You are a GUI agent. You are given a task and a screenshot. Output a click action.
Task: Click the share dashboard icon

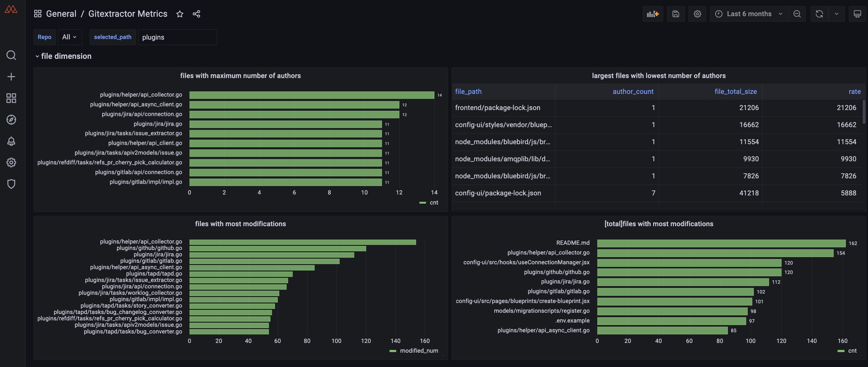click(x=197, y=14)
